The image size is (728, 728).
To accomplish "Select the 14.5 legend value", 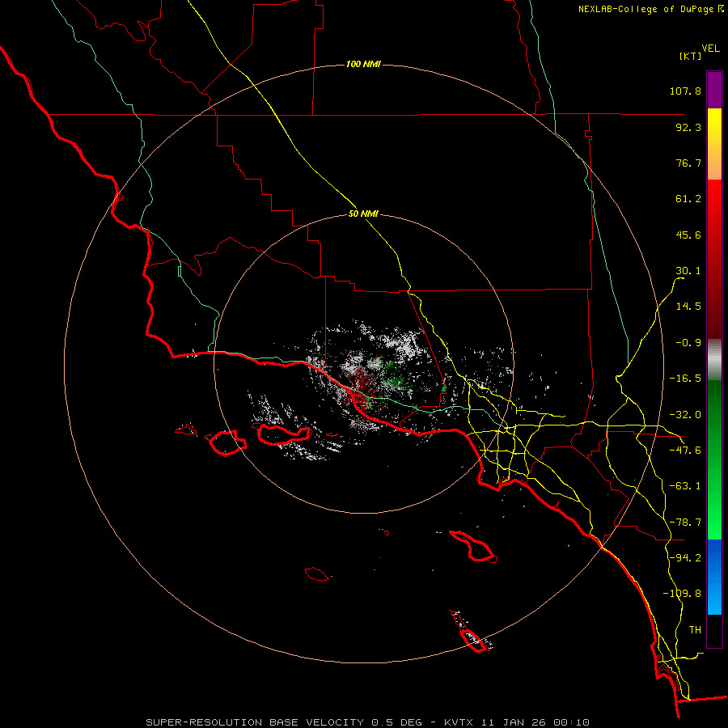I will coord(688,307).
